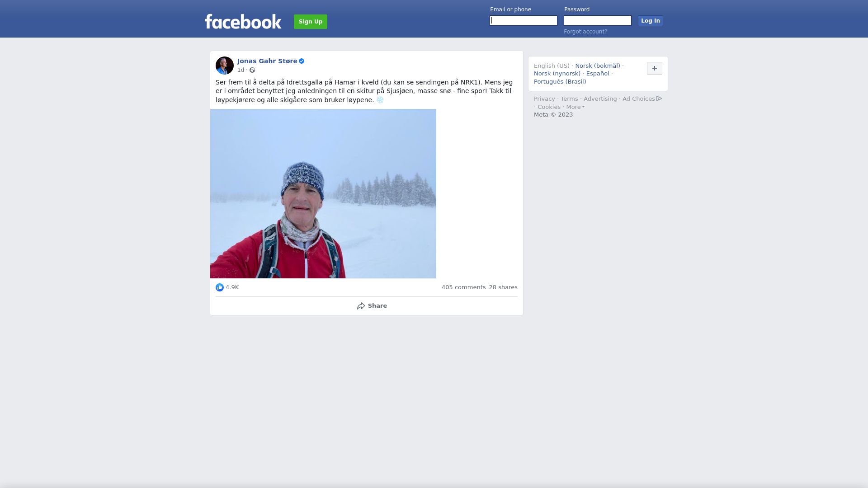This screenshot has height=488, width=868.
Task: Click the verified badge next to Jonas Gahr Støre
Action: click(302, 61)
